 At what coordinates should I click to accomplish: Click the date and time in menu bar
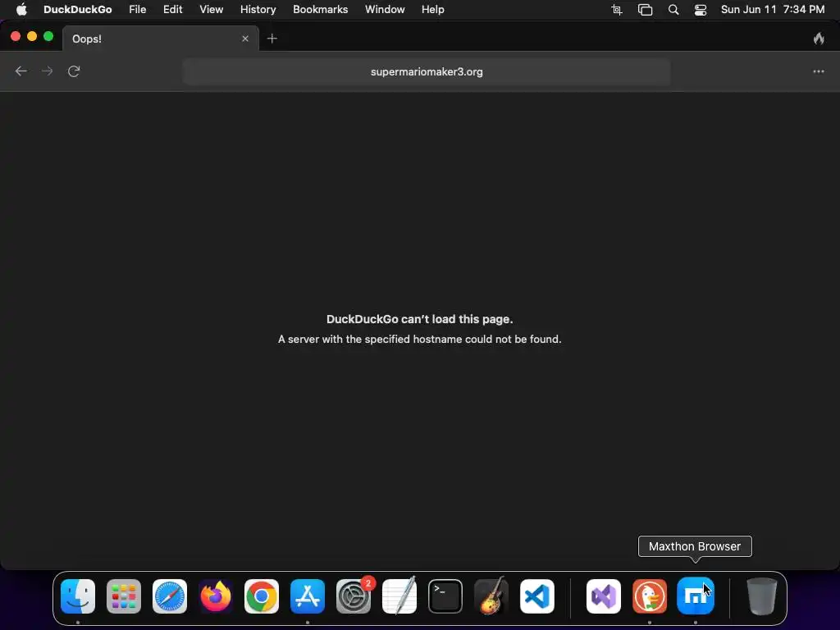pyautogui.click(x=773, y=10)
